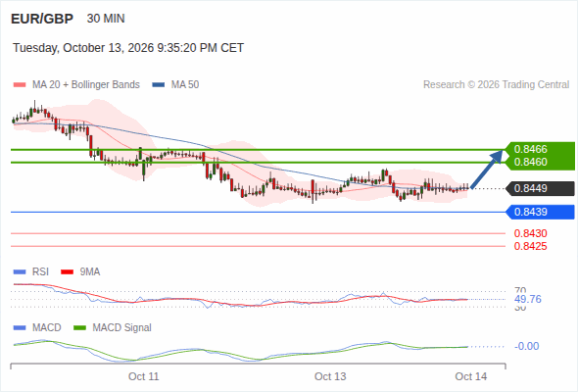The height and width of the screenshot is (392, 578).
Task: Click the EUR/GBP chart title
Action: click(42, 19)
